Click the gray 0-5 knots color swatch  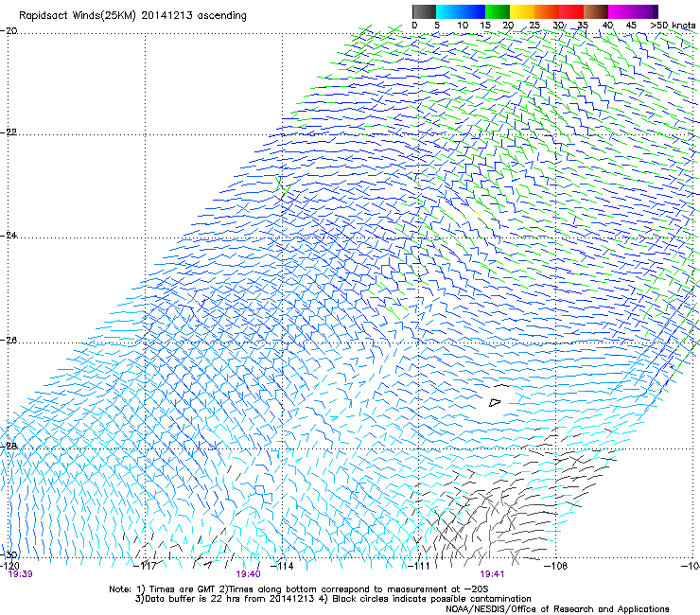click(424, 11)
